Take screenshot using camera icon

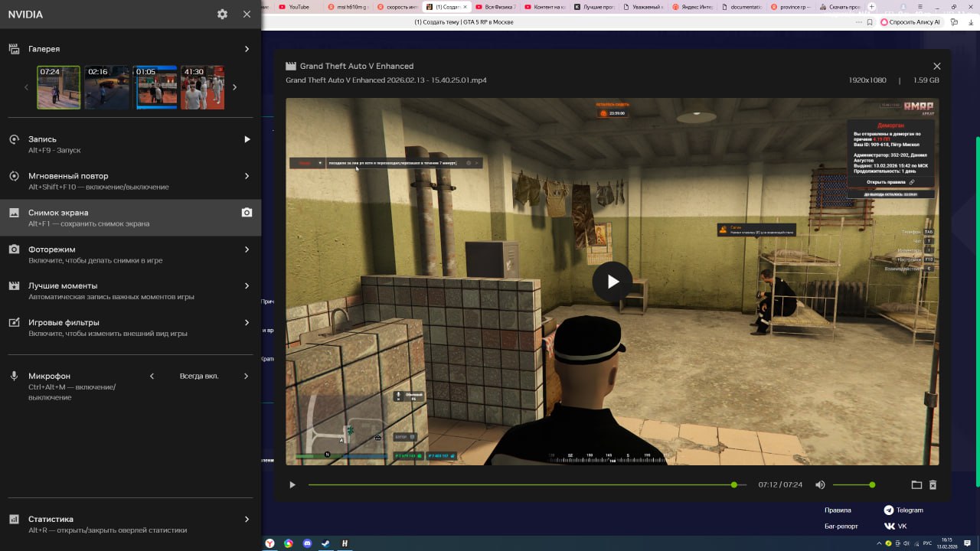247,213
